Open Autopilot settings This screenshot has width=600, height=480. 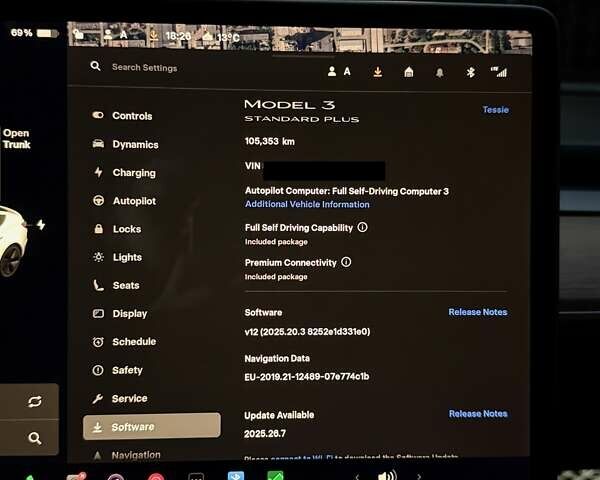(x=133, y=201)
